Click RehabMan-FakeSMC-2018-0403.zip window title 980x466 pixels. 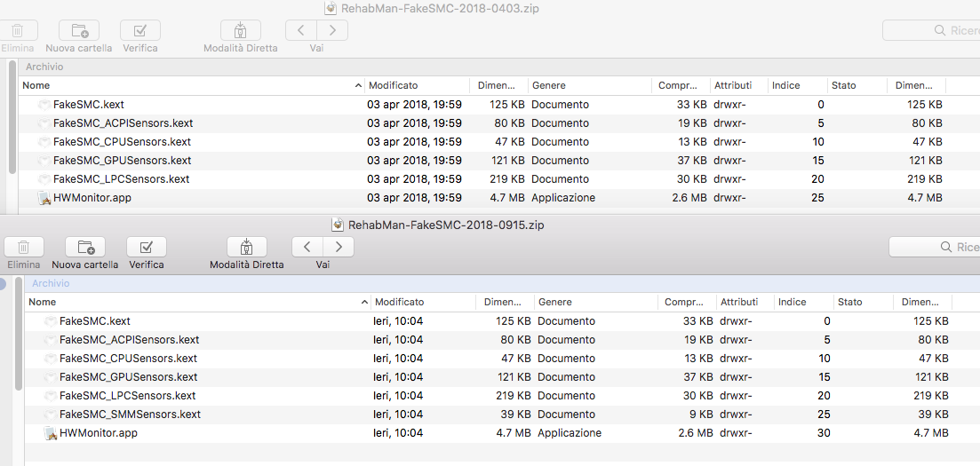440,8
